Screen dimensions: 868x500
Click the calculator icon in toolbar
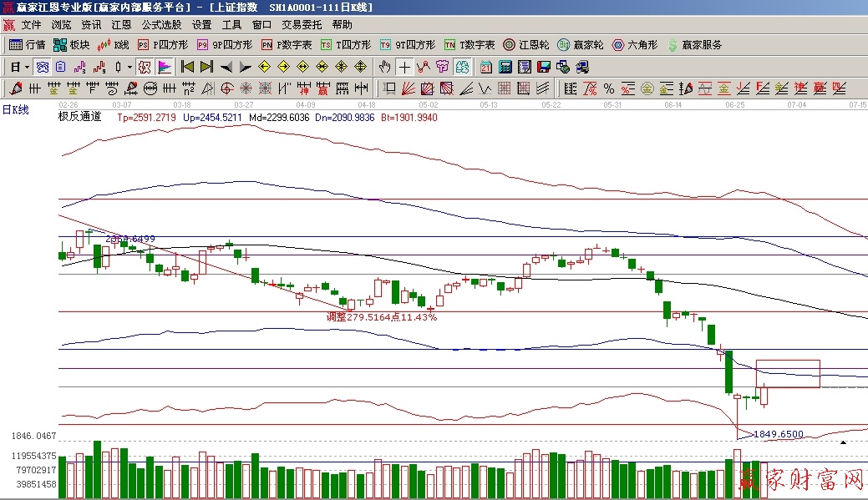(505, 67)
